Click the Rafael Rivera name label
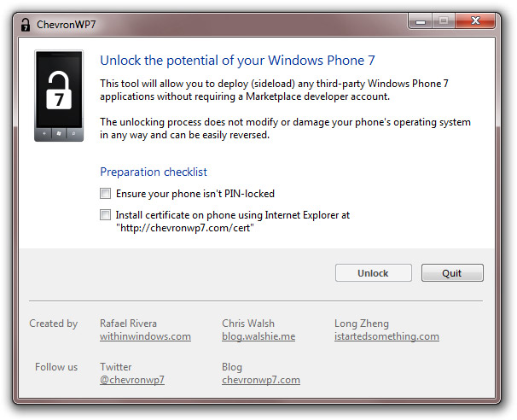Image resolution: width=517 pixels, height=420 pixels. click(128, 324)
